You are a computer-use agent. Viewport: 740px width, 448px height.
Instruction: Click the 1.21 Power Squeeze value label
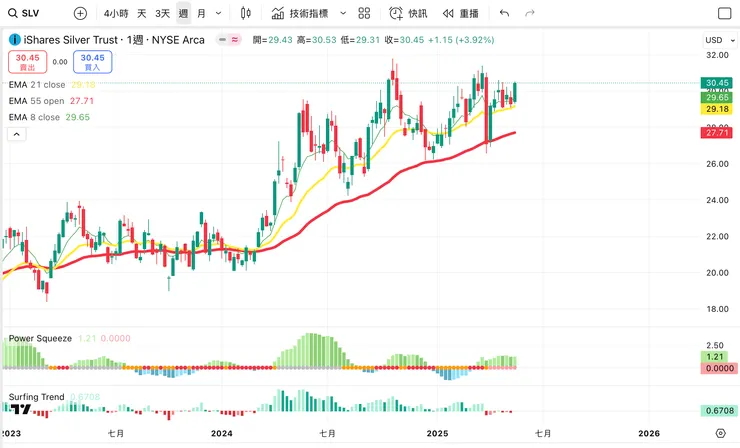click(x=715, y=357)
